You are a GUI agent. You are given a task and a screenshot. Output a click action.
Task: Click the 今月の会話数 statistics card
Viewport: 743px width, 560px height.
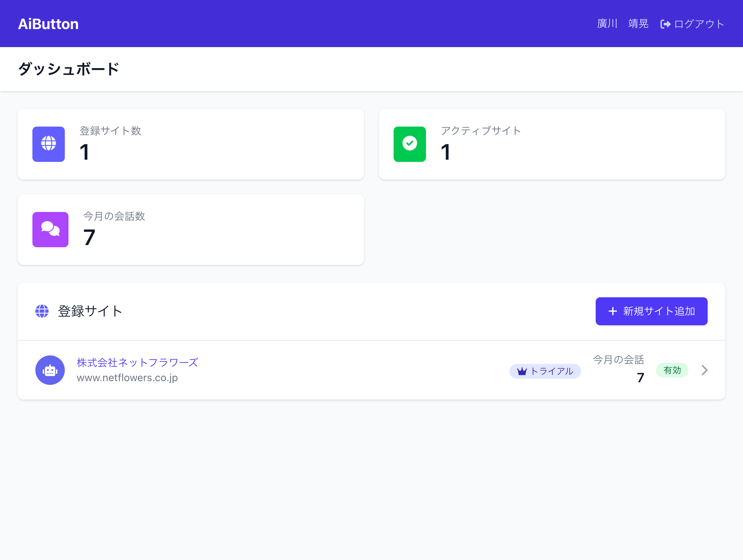(191, 229)
